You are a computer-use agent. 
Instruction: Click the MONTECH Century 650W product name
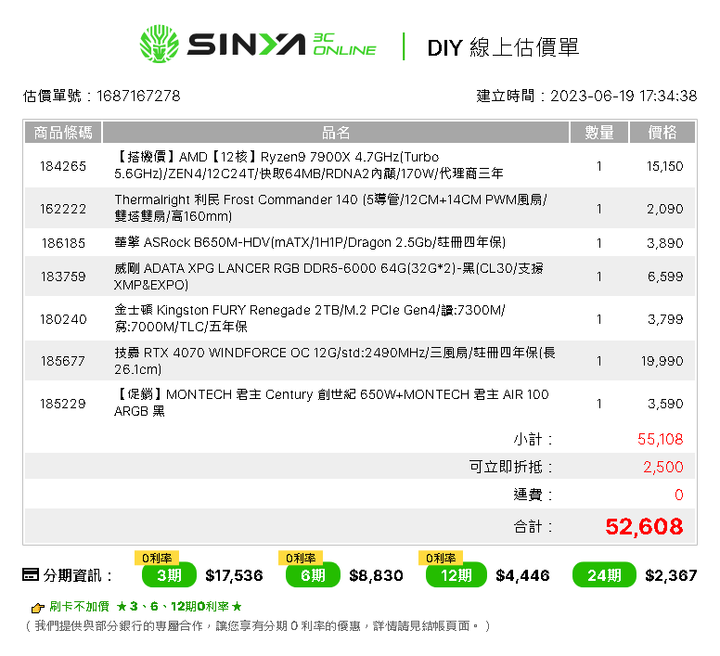[331, 403]
